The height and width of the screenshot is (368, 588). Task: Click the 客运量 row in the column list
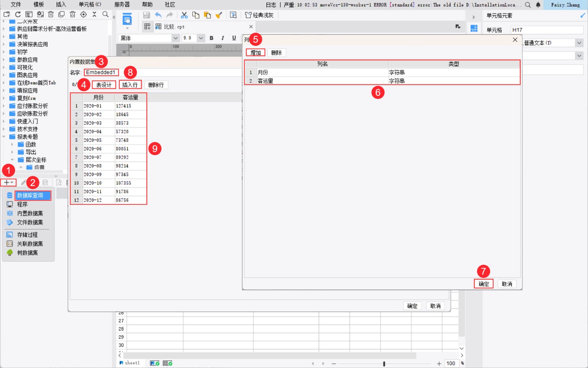pyautogui.click(x=382, y=81)
